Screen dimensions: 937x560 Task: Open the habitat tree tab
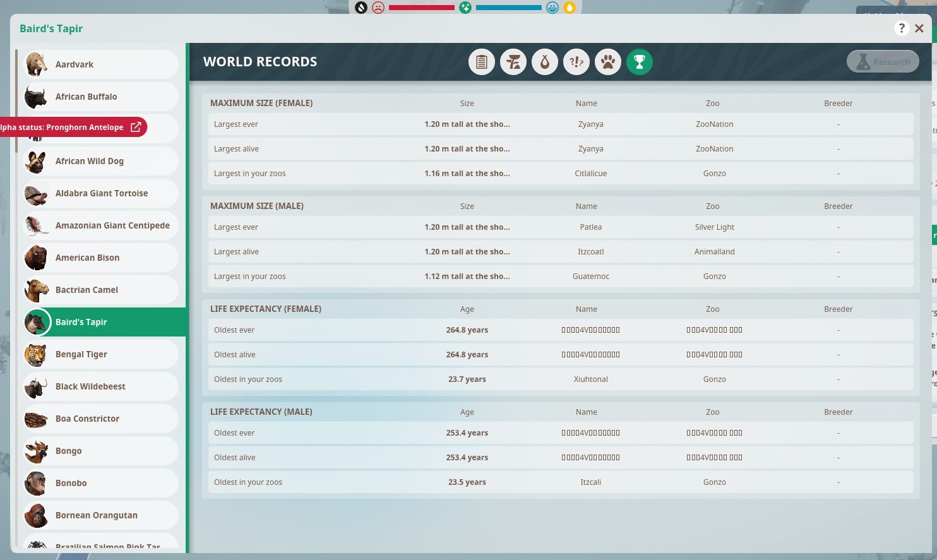(x=513, y=62)
